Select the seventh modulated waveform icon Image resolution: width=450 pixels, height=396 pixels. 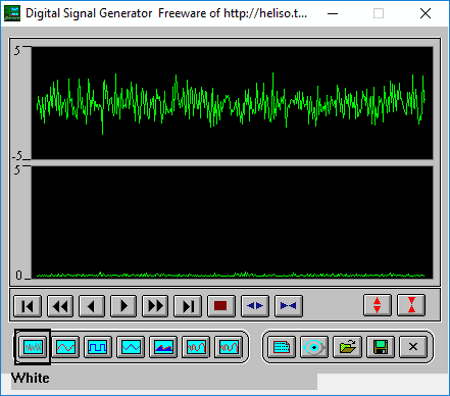[229, 347]
